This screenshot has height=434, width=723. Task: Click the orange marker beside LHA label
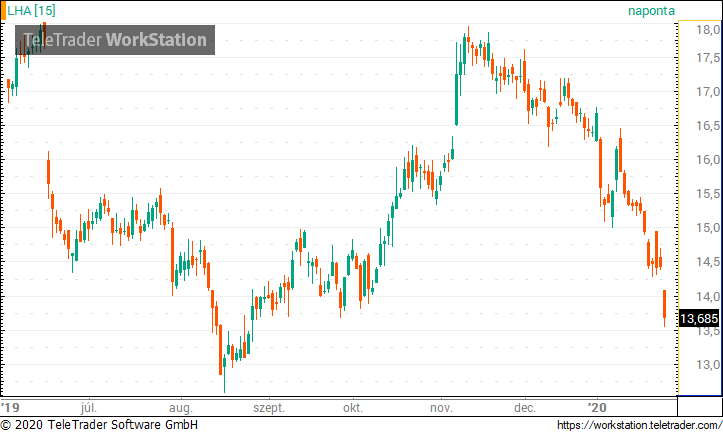coord(3,11)
